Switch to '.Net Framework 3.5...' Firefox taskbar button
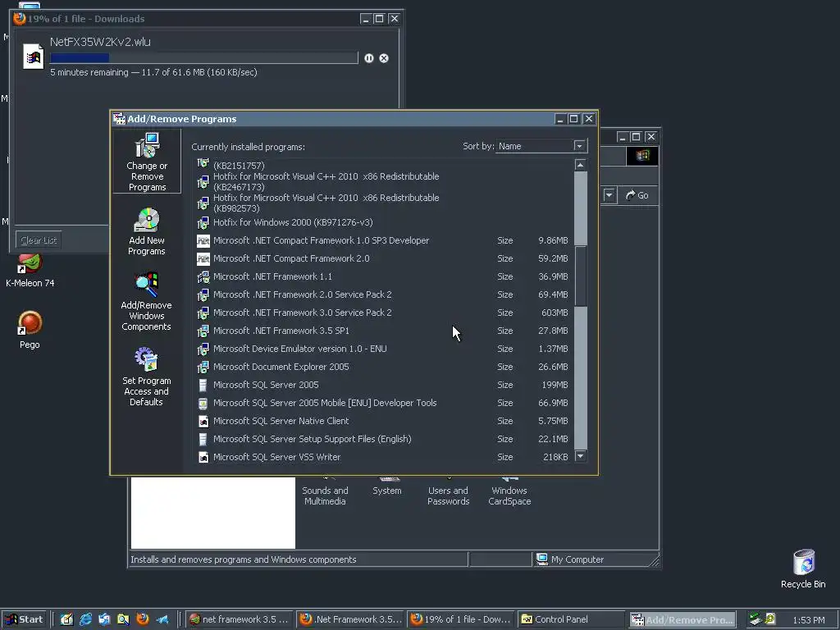 351,619
